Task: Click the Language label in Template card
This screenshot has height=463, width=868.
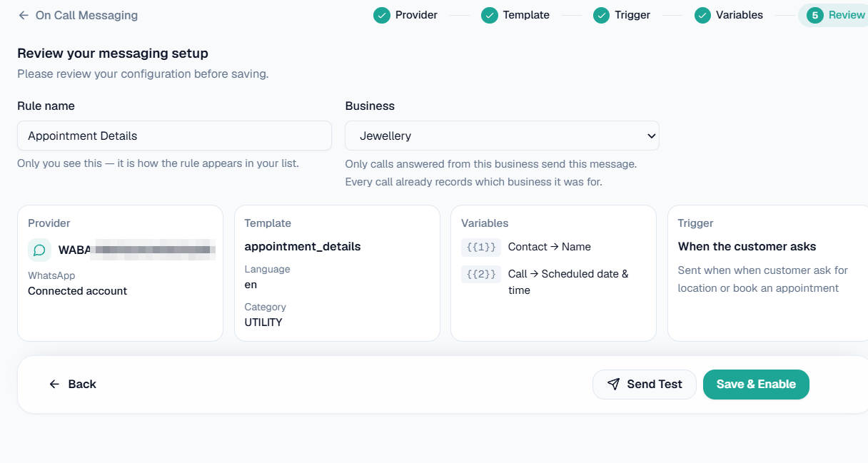Action: [267, 270]
